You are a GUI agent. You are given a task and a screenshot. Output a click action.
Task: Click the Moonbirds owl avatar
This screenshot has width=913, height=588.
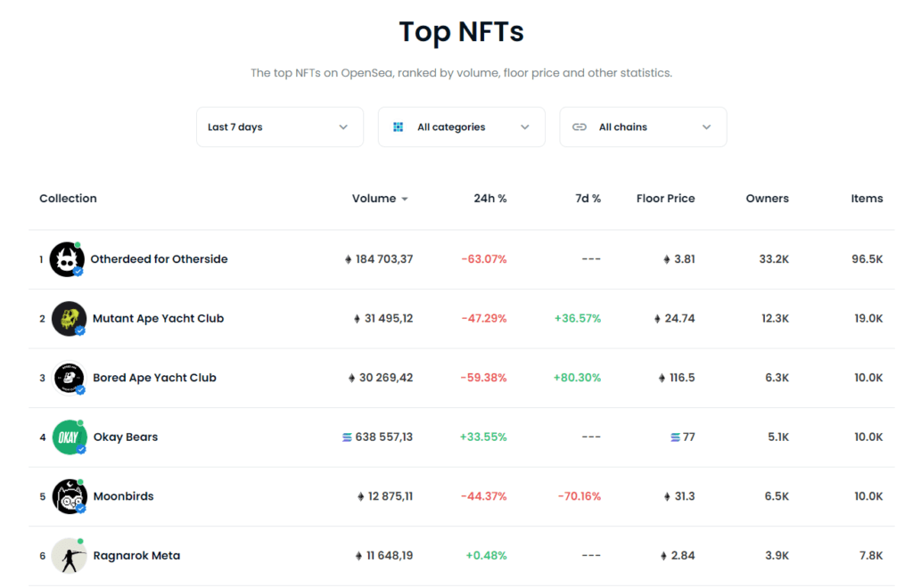[69, 496]
